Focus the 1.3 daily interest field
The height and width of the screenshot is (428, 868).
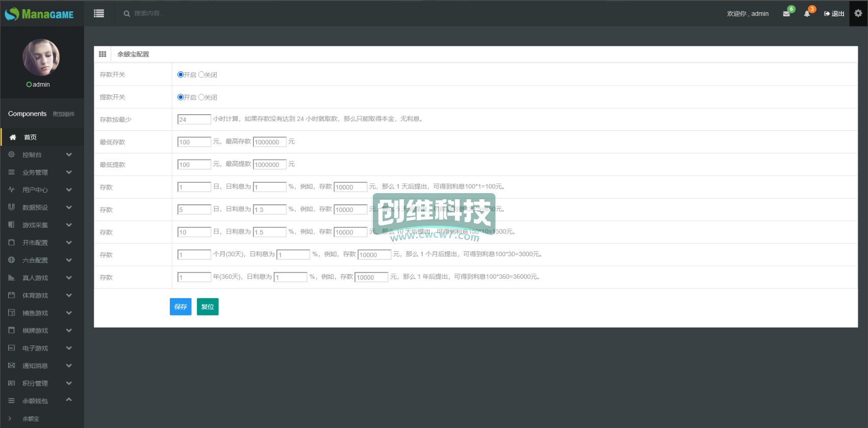(x=270, y=209)
